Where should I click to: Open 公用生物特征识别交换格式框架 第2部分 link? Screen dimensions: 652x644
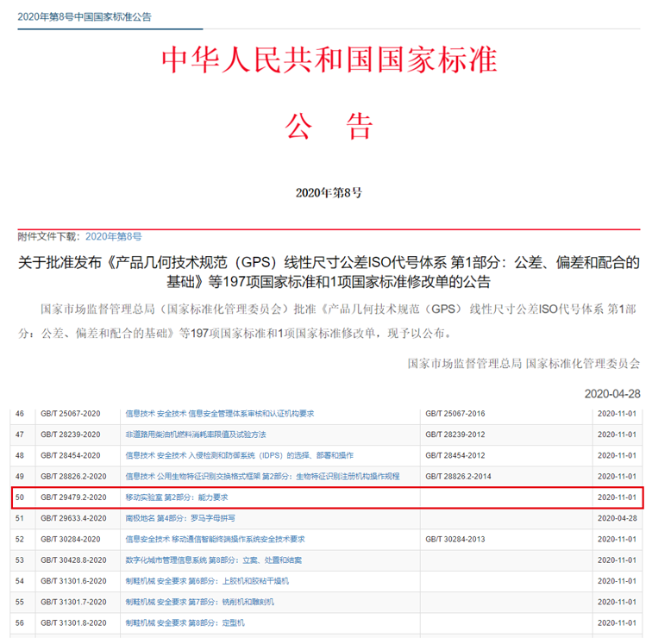pos(262,476)
